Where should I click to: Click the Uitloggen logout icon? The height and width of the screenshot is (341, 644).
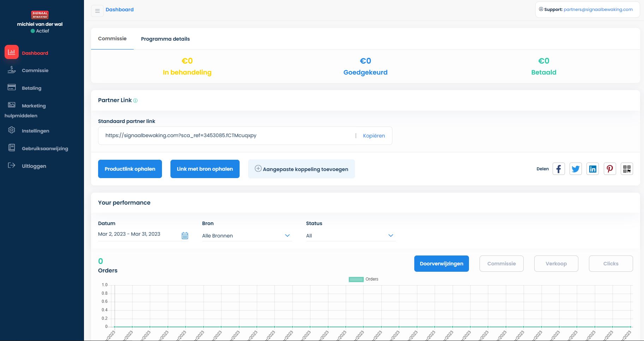12,165
